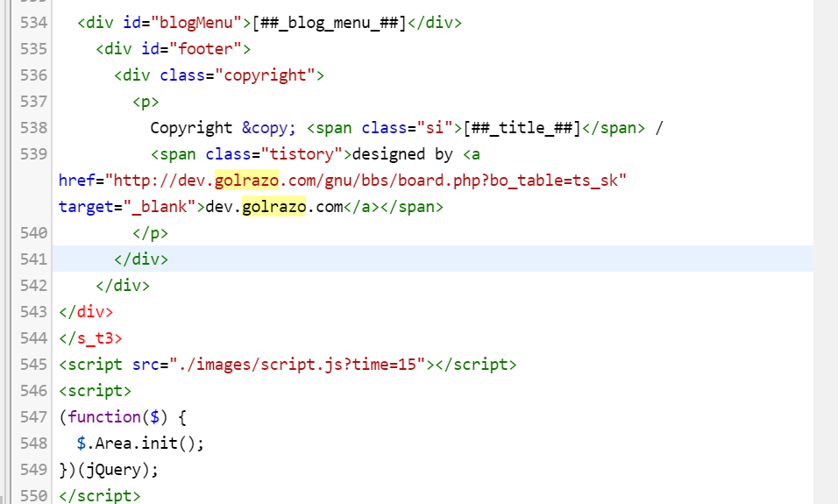Click the red </div> tag on line 543
This screenshot has height=504, width=838.
tap(86, 311)
